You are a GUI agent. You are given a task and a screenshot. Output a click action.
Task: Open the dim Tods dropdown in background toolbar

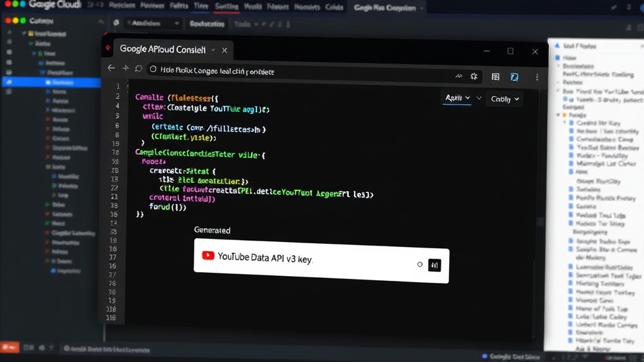(x=246, y=25)
